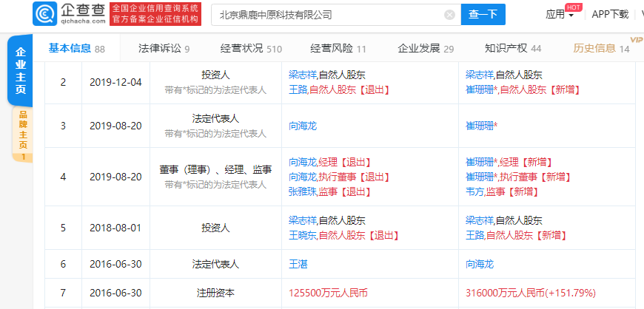The image size is (644, 309).
Task: Switch to the 知识产权 tab
Action: pos(512,49)
